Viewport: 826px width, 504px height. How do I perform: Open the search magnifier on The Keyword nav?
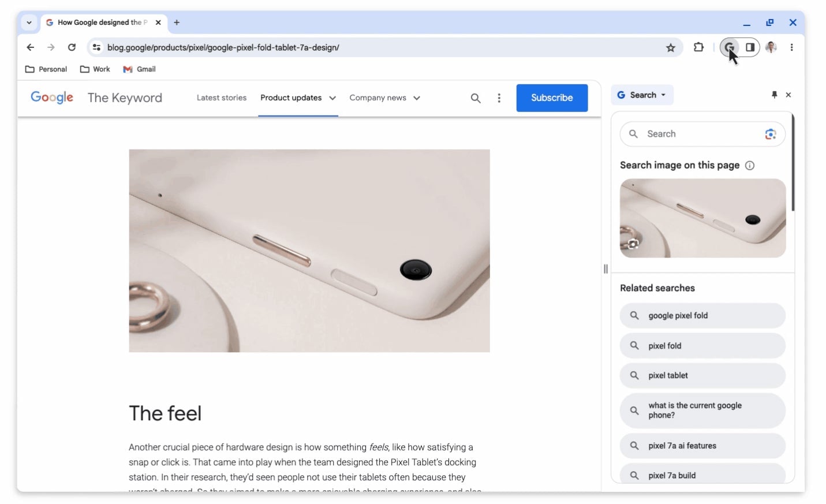click(475, 98)
